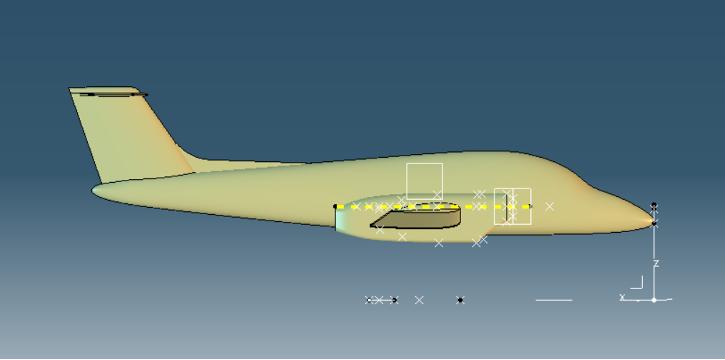Click the black point above the nose tip
725x360 pixels.
point(654,205)
